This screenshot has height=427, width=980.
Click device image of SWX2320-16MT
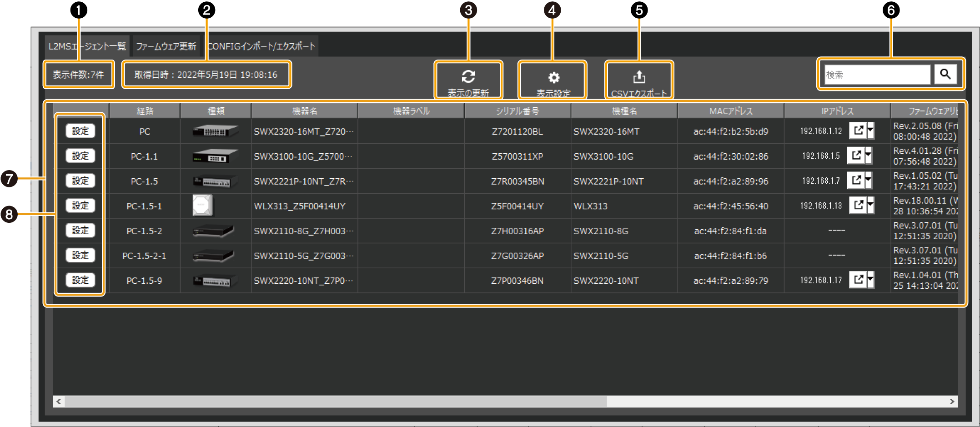click(x=215, y=131)
